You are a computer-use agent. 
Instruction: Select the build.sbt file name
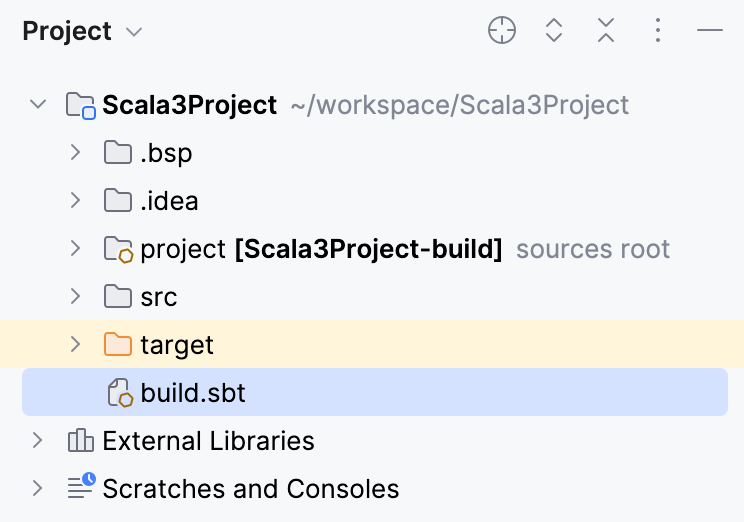coord(193,393)
